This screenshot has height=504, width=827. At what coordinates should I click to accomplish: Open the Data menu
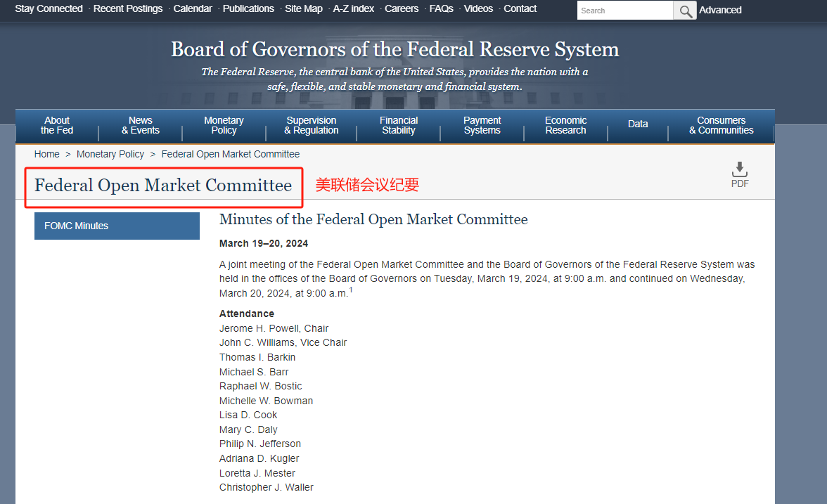pos(638,124)
